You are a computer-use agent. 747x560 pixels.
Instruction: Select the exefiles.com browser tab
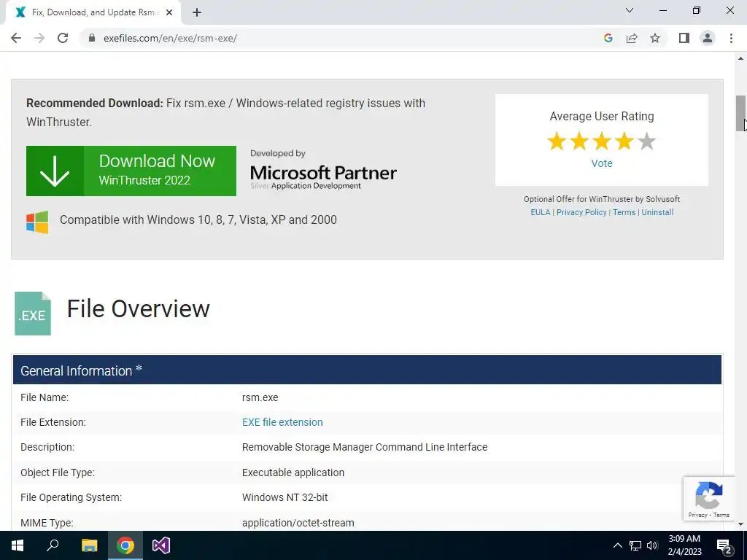pos(93,12)
